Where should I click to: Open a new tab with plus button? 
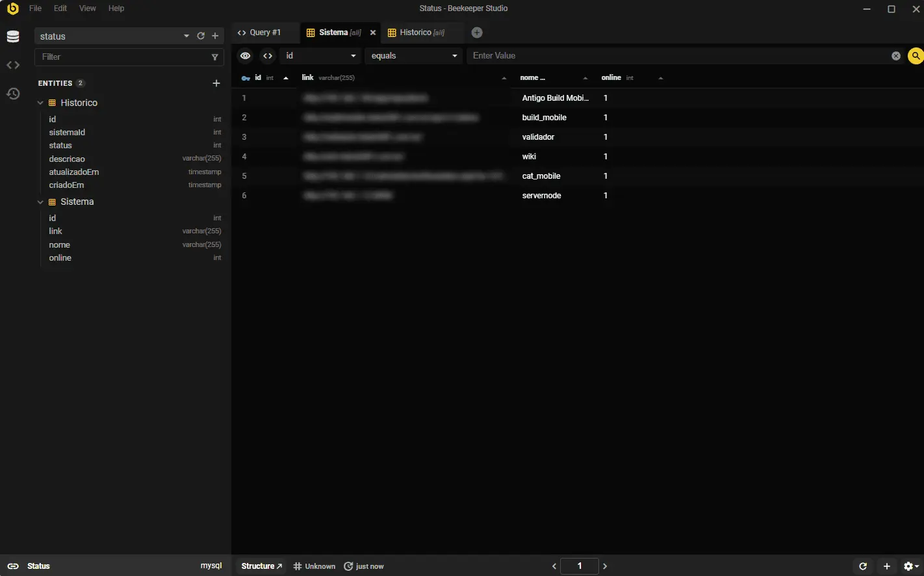point(477,33)
